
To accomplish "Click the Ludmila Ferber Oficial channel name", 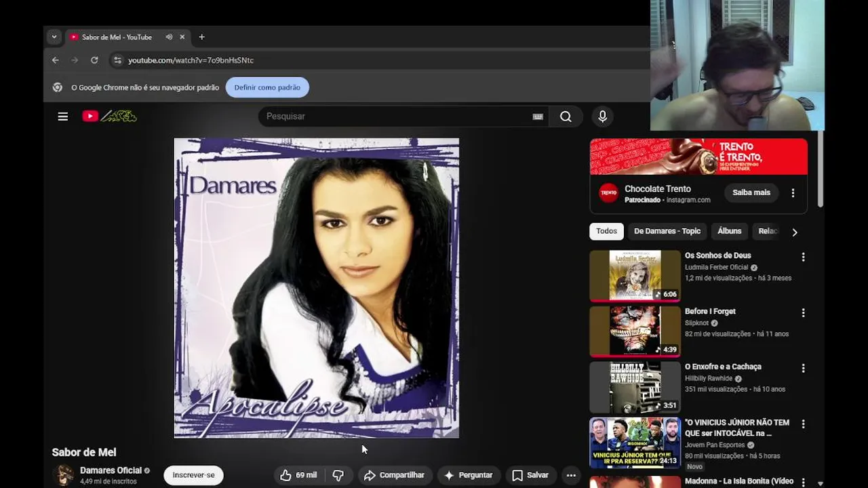I will coord(716,267).
